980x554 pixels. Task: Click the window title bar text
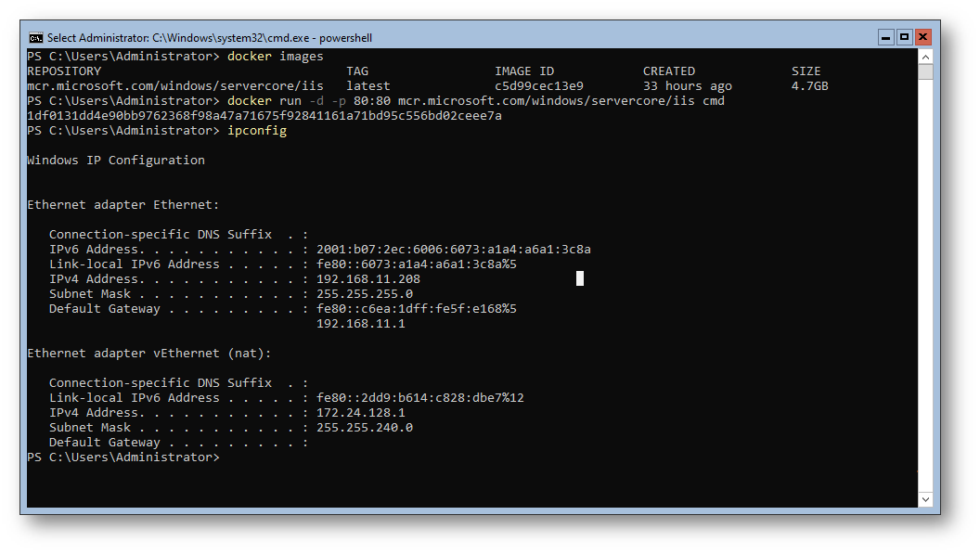click(210, 37)
